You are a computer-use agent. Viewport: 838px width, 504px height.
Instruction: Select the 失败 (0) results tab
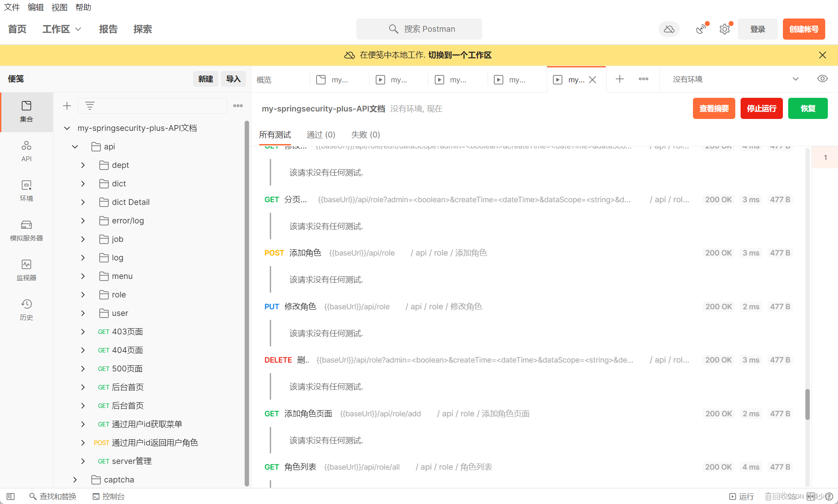(x=365, y=135)
